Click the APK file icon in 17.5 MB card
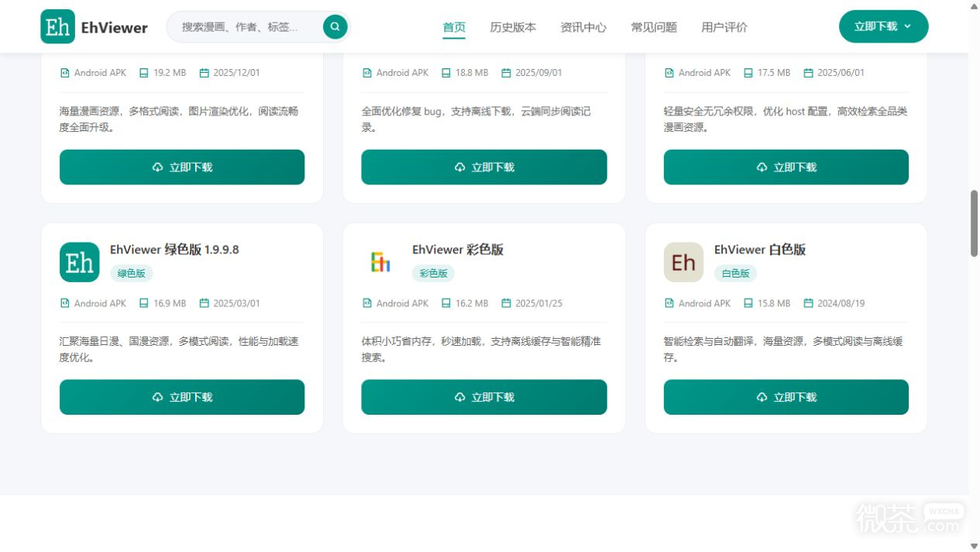 point(669,73)
